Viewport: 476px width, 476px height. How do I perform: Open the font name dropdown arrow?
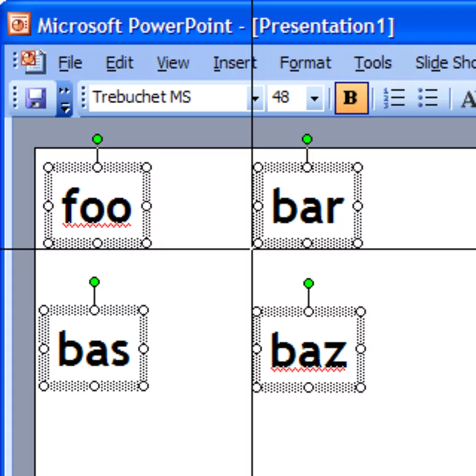[256, 98]
